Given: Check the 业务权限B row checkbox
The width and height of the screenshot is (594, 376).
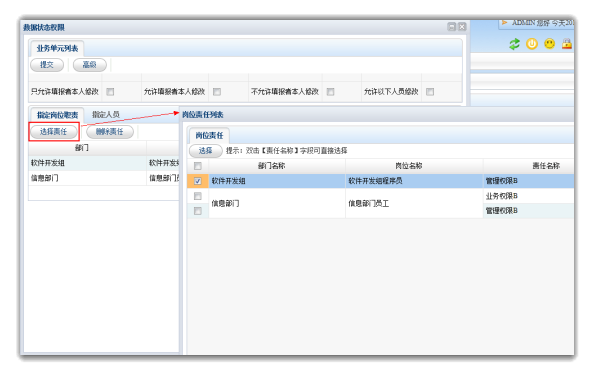Looking at the screenshot, I should (x=198, y=196).
